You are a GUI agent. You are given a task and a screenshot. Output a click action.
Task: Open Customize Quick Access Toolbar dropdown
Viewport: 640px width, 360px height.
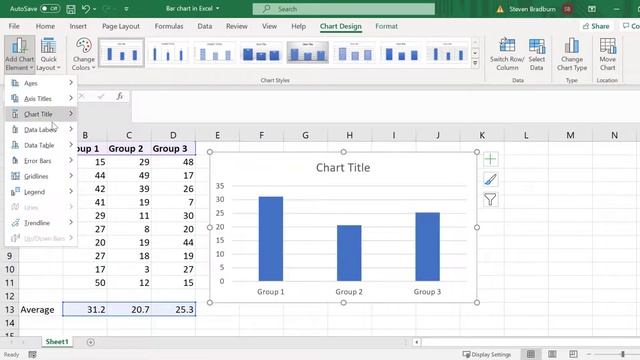tap(126, 9)
